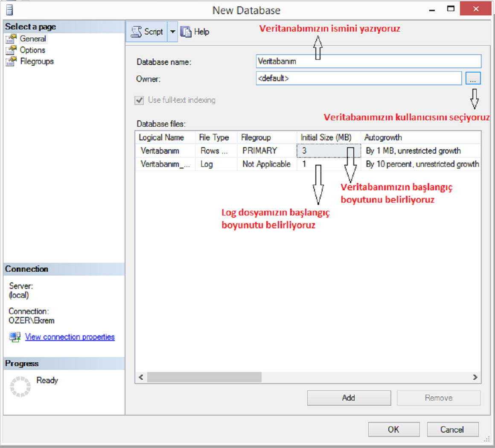
Task: Click the connection properties icon
Action: [x=15, y=337]
